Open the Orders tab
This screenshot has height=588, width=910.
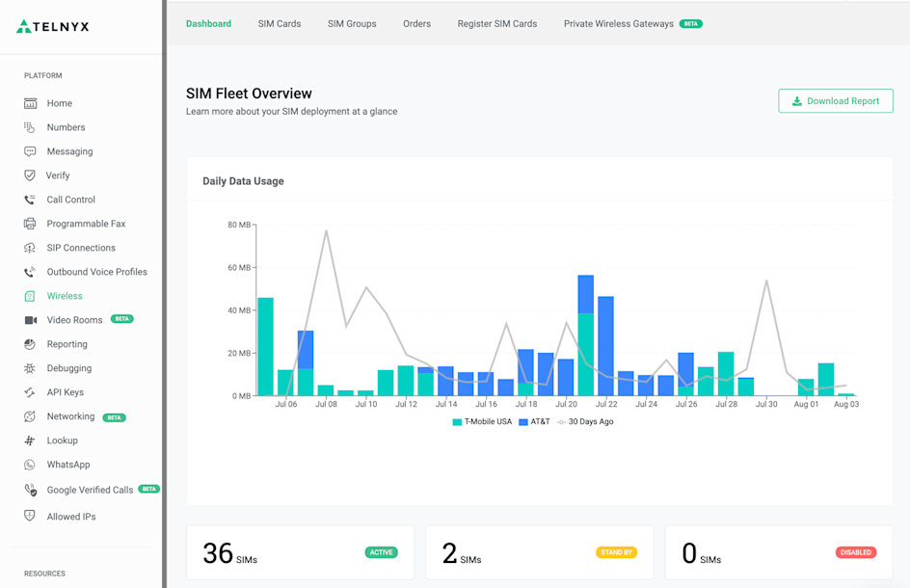pos(416,23)
